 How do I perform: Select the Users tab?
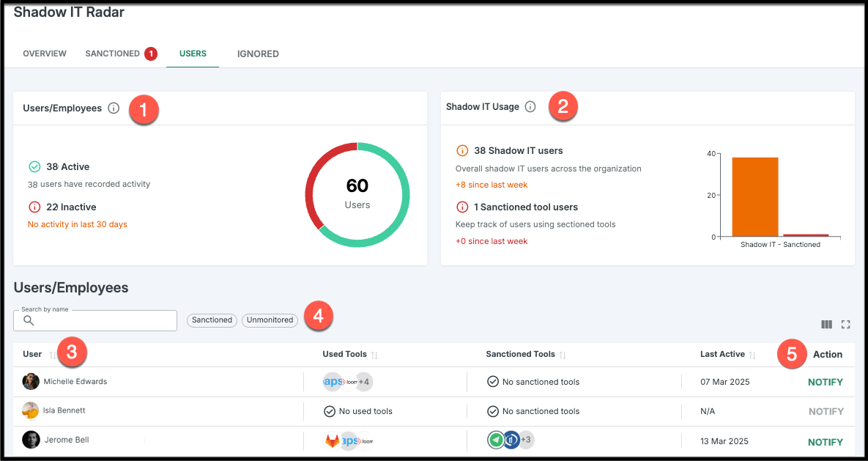click(193, 54)
